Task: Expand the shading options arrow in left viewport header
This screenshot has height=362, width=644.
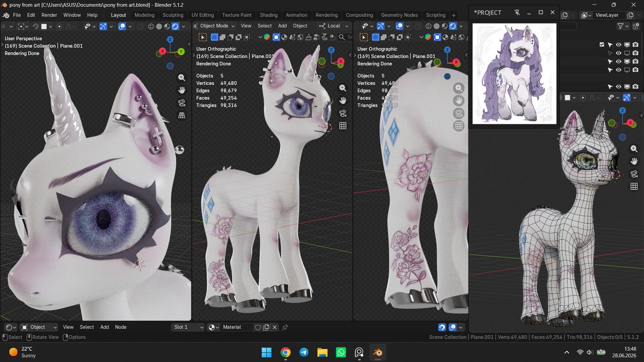Action: [183, 26]
